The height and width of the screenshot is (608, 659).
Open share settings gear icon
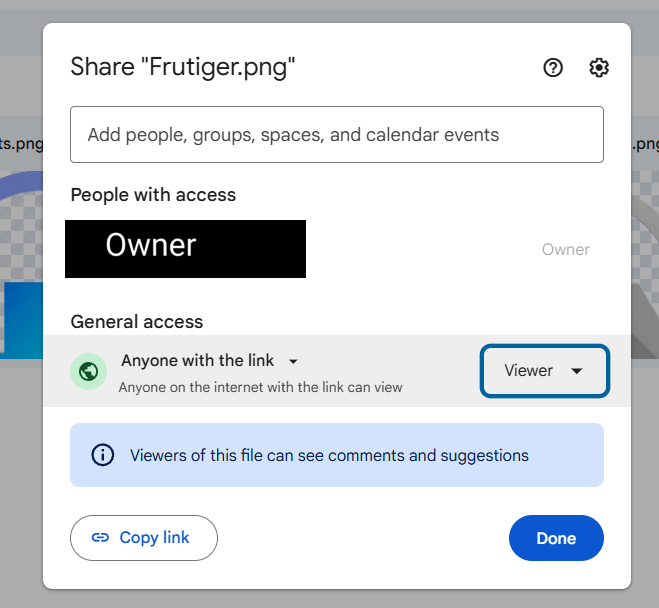[x=599, y=68]
